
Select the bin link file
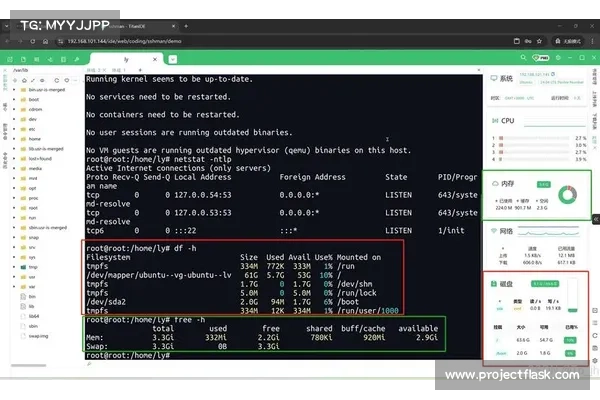click(32, 297)
